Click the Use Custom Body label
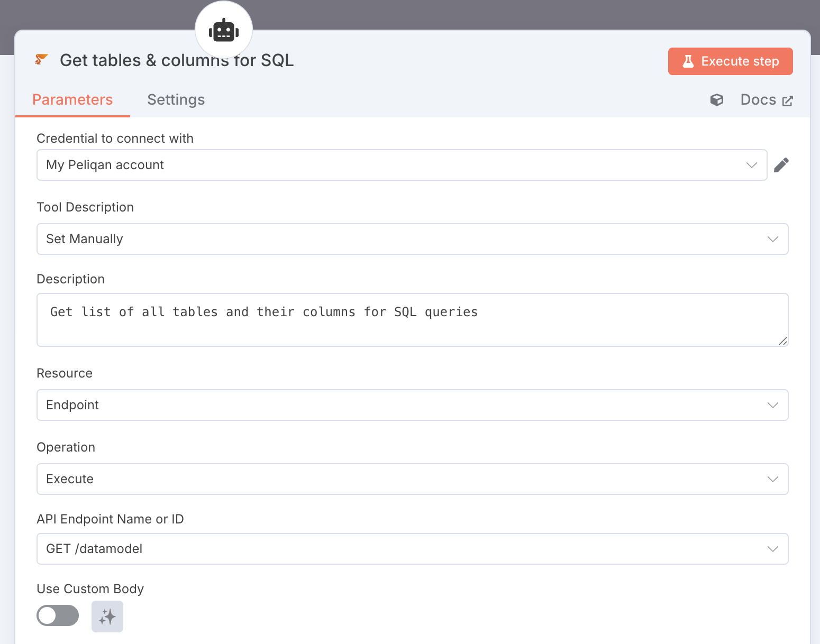 90,589
